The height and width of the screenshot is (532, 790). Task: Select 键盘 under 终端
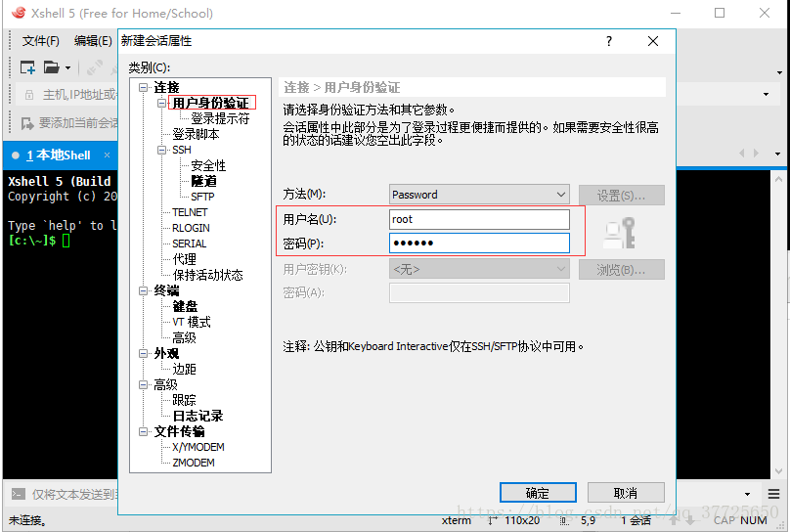tap(185, 306)
